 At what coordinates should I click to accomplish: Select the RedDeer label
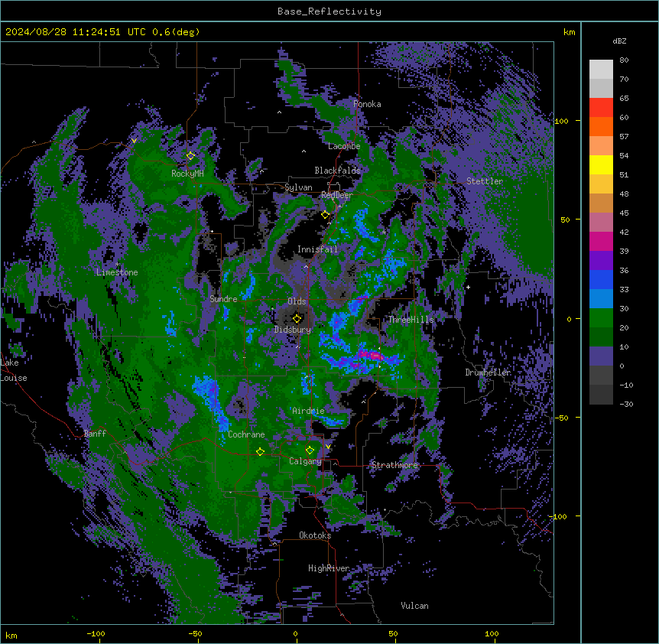[x=337, y=195]
